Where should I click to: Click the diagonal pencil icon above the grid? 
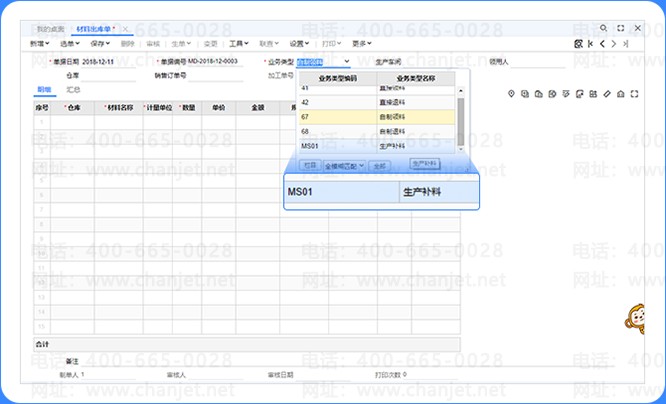[607, 94]
